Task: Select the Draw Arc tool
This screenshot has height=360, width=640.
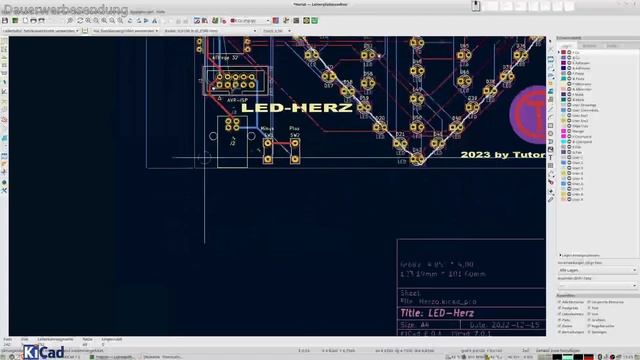Action: pyautogui.click(x=551, y=117)
